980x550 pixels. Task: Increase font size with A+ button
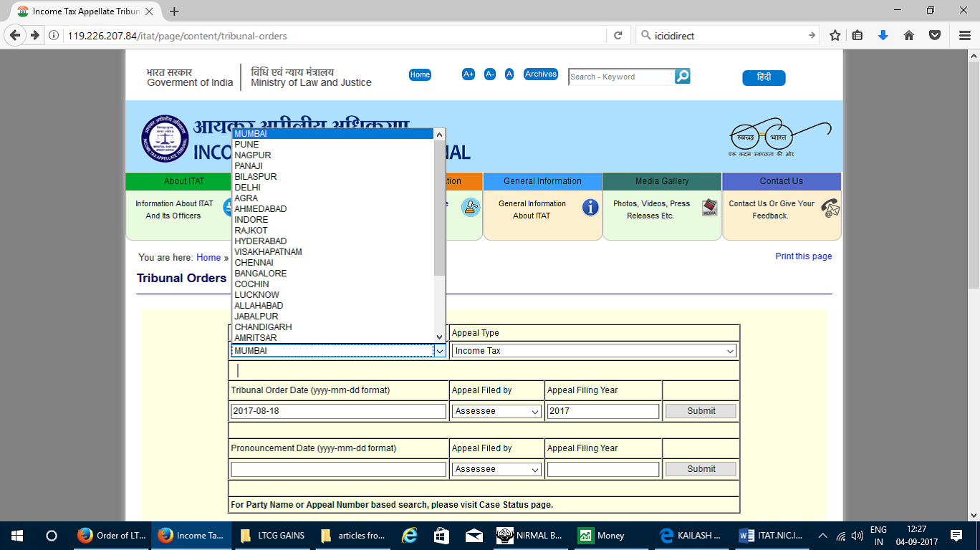click(x=469, y=74)
